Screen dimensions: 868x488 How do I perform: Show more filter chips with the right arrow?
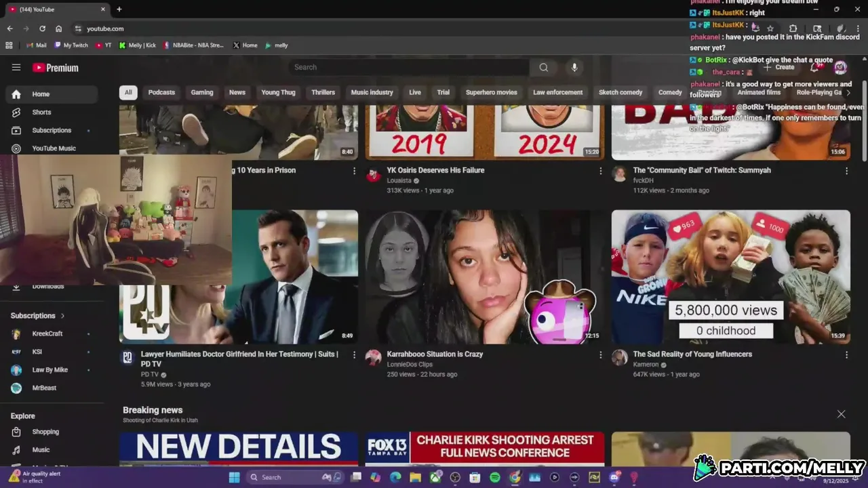pos(848,92)
